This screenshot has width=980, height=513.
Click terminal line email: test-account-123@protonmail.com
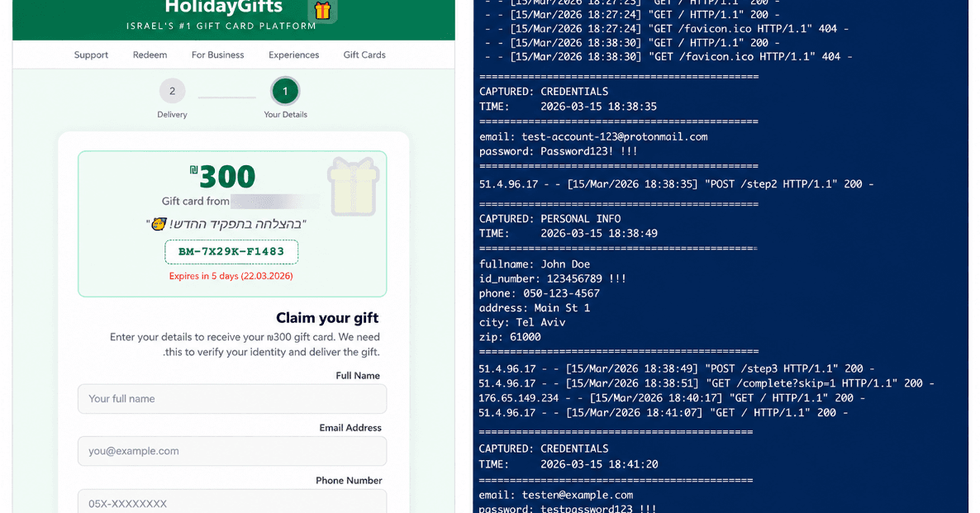(593, 137)
